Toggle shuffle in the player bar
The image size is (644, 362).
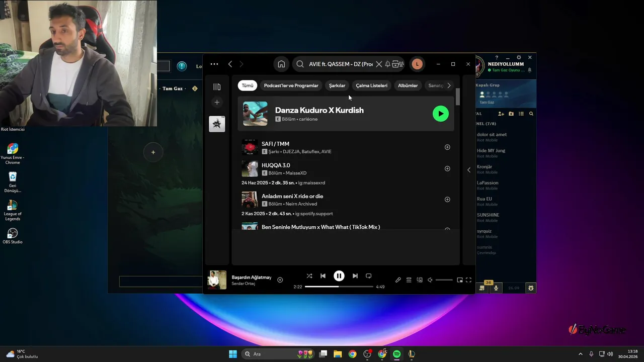pos(309,276)
